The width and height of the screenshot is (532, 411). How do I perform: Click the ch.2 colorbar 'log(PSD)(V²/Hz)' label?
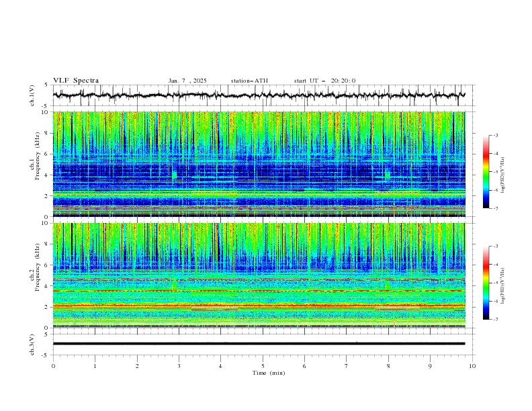click(x=503, y=285)
